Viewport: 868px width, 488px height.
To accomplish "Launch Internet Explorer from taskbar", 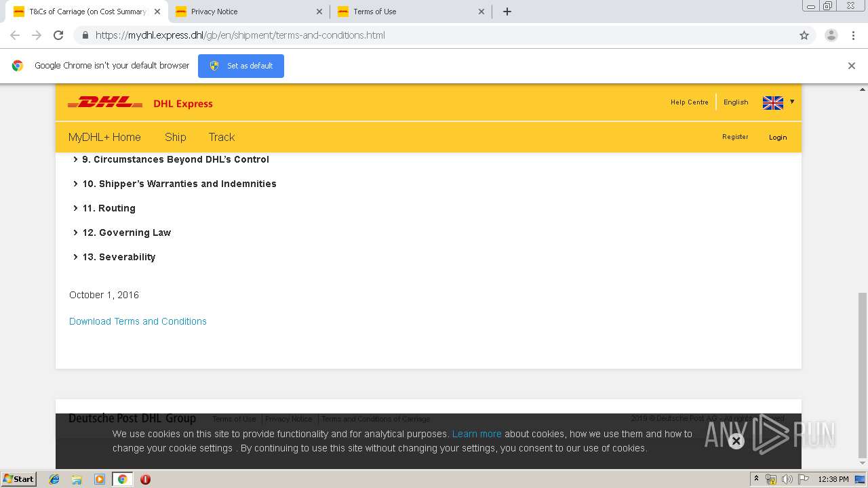I will point(54,479).
